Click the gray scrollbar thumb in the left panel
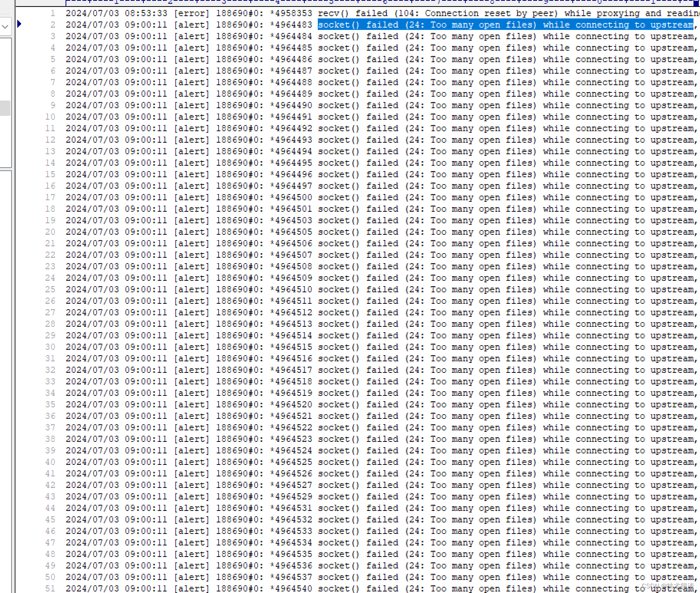The height and width of the screenshot is (593, 700). tap(5, 108)
